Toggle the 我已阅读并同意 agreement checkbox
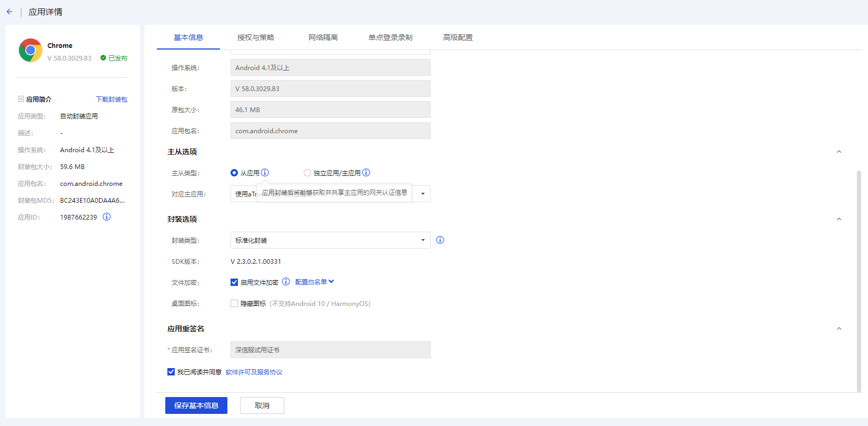 tap(171, 372)
